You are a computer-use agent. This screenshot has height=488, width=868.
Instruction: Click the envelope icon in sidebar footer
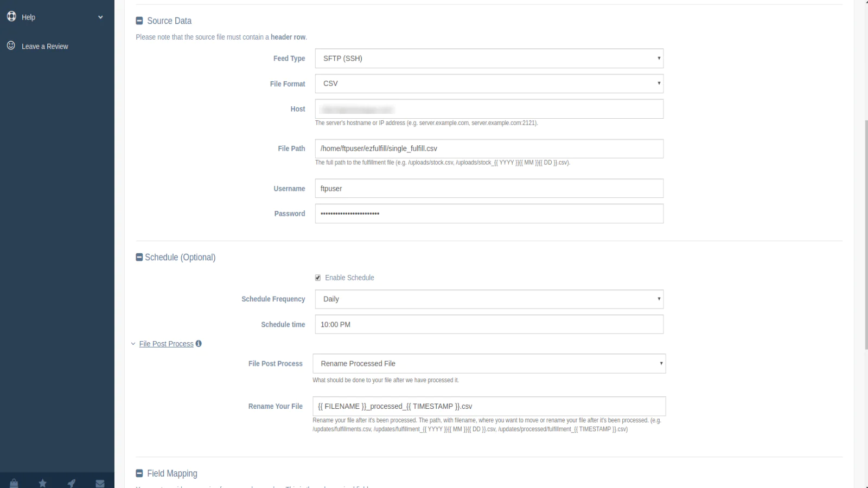coord(100,483)
